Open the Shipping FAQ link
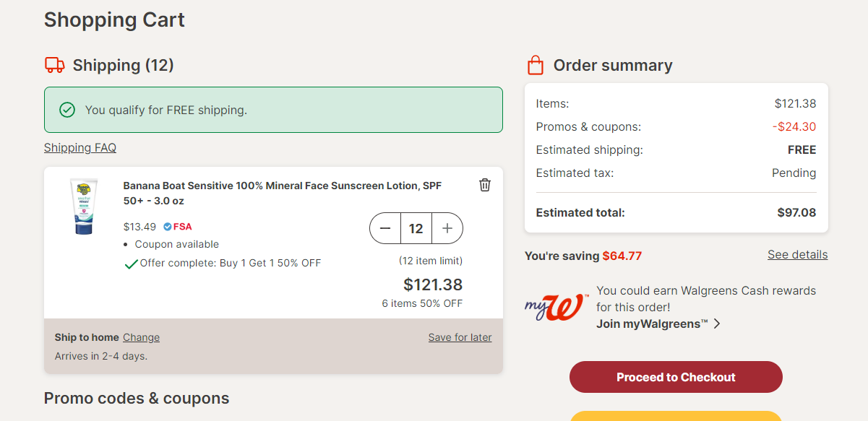The height and width of the screenshot is (421, 868). point(80,147)
